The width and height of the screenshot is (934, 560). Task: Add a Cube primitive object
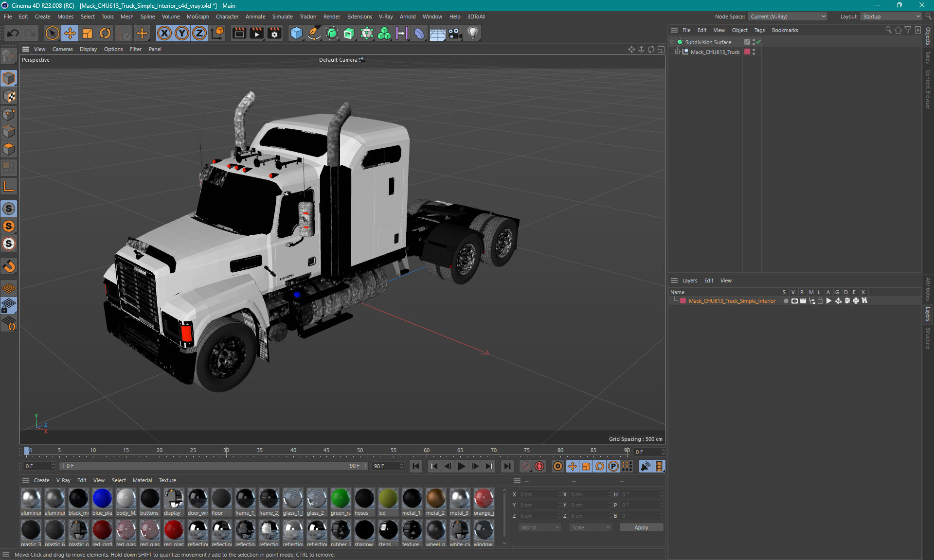[x=296, y=33]
